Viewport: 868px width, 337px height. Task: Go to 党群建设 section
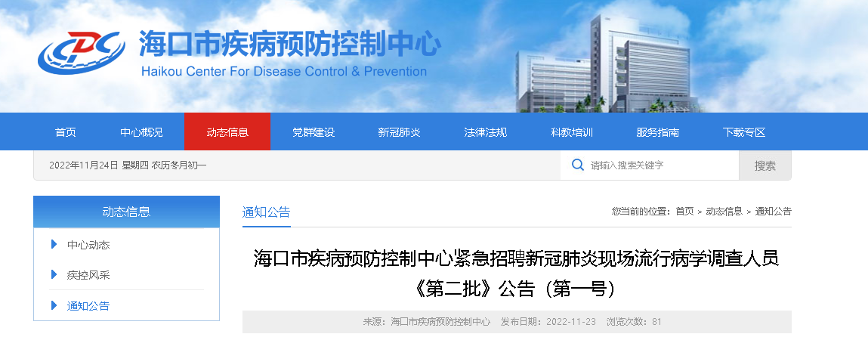(x=314, y=132)
